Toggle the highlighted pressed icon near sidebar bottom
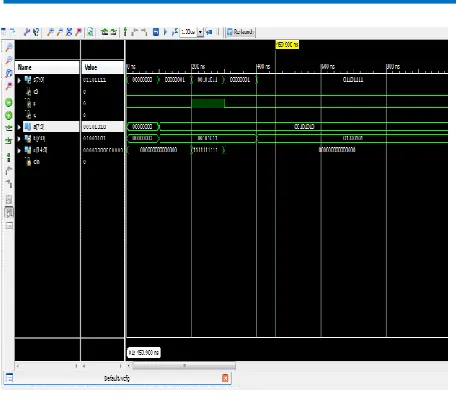 (9, 212)
